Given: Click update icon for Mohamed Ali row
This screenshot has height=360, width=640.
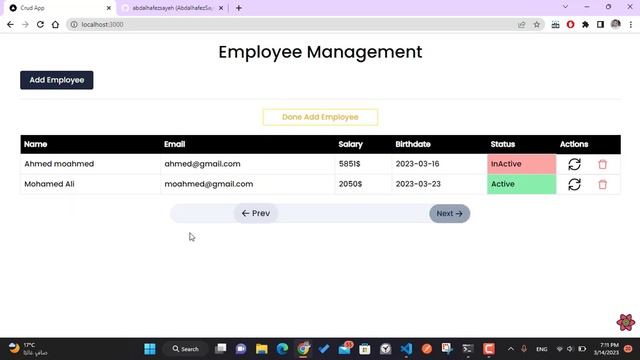Looking at the screenshot, I should [574, 184].
